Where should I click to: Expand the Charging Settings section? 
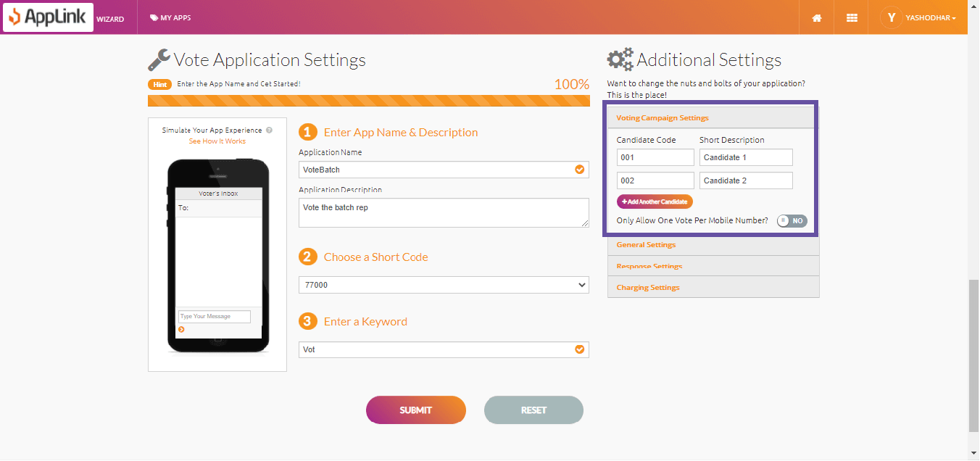click(713, 287)
